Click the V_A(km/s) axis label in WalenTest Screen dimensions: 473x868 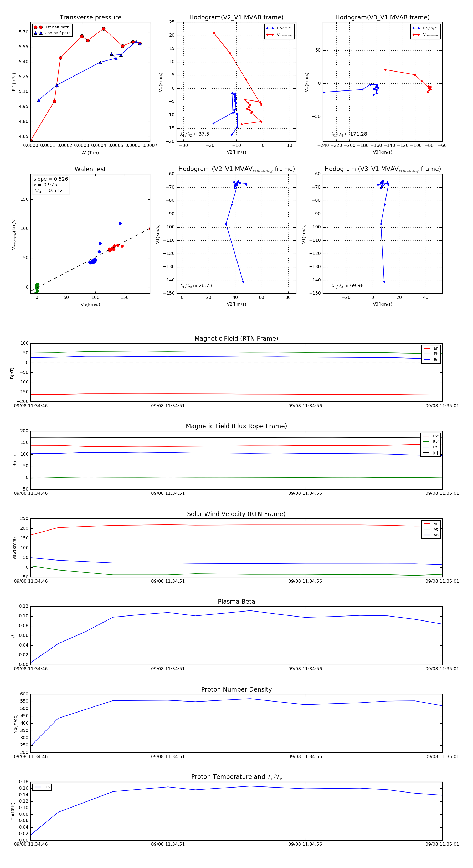(90, 305)
